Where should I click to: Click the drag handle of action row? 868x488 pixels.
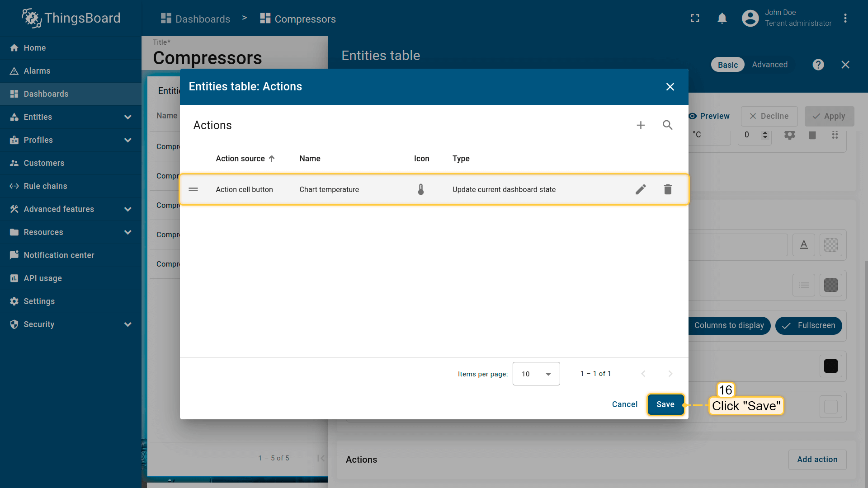(x=193, y=189)
